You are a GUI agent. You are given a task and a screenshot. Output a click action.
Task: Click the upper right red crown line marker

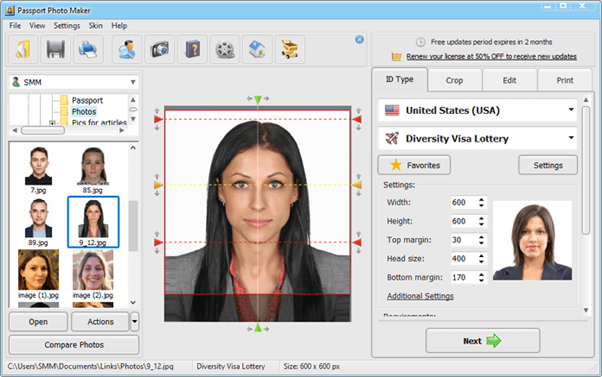tap(357, 119)
